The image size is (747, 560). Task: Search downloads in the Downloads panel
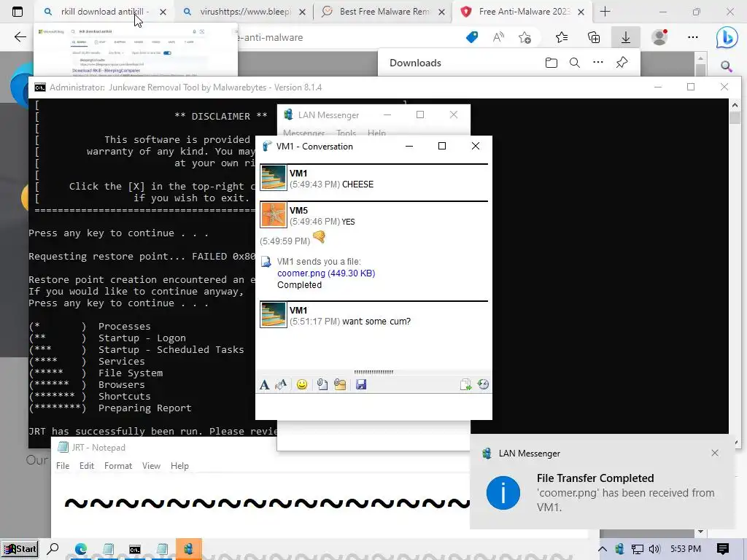coord(575,63)
